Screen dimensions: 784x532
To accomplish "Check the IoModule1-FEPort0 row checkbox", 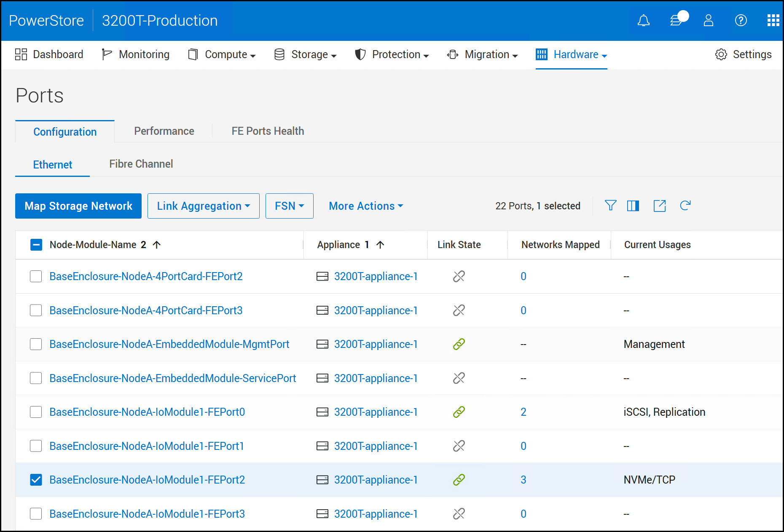I will [x=36, y=412].
